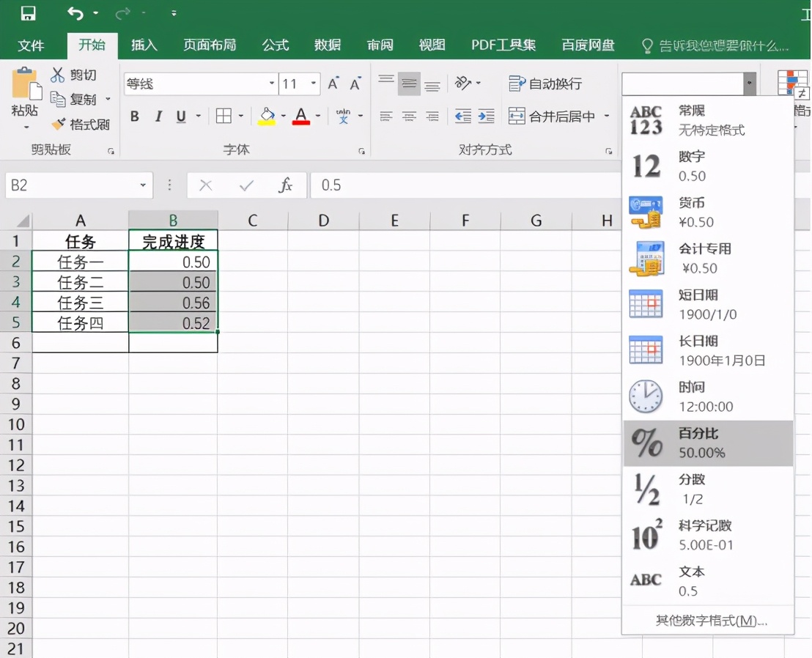Toggle bold formatting
Screen dimensions: 812x658
click(x=135, y=117)
